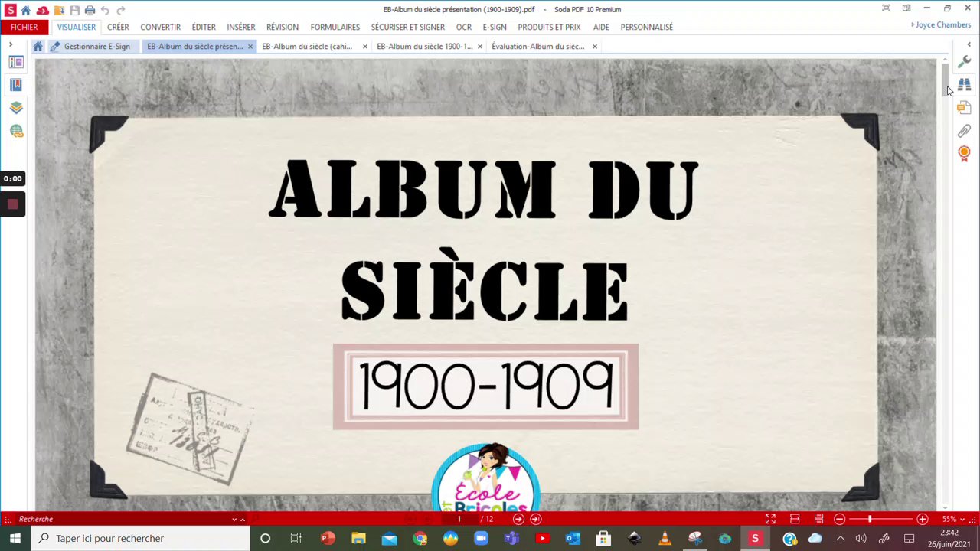Expand the left sidebar panel arrow
This screenshot has height=551, width=980.
coord(11,44)
